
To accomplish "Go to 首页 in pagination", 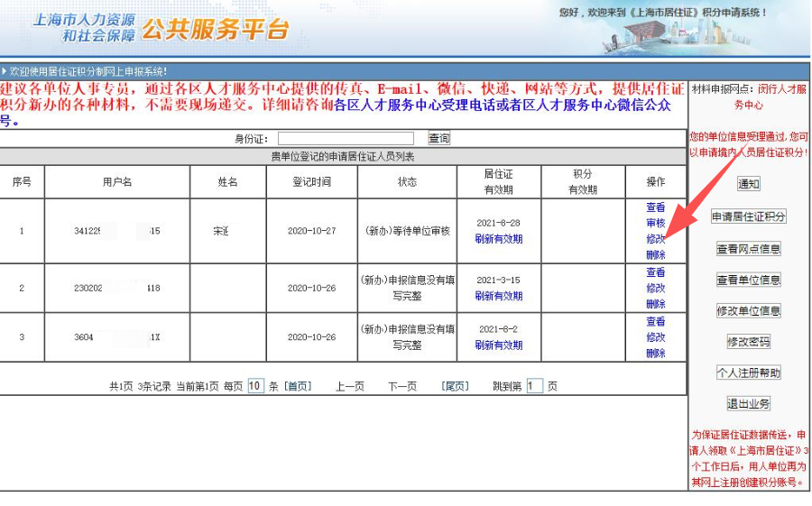I will coord(298,386).
